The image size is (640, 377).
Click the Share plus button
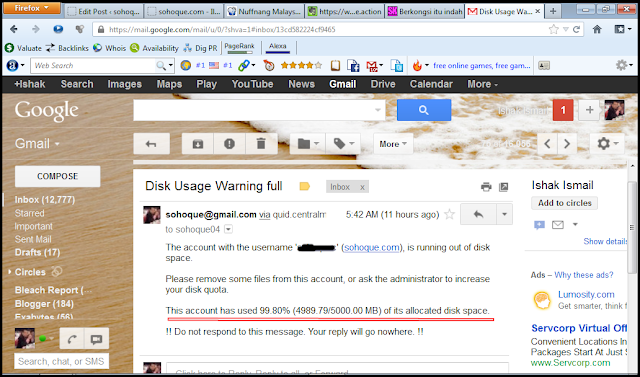[589, 110]
